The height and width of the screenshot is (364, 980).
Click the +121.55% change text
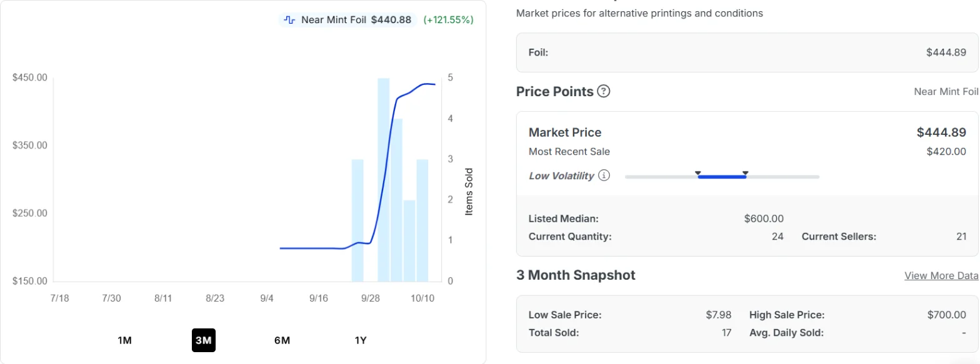[448, 19]
